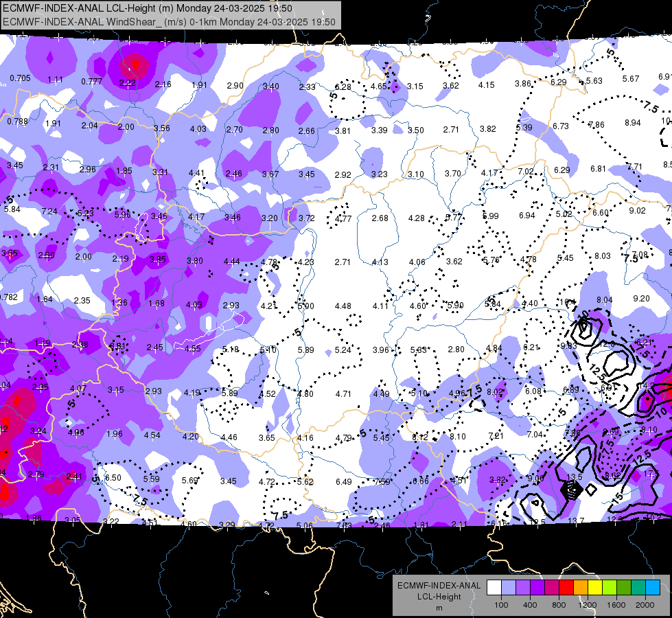The height and width of the screenshot is (618, 672).
Task: Click the shear value 3.23
Action: pos(380,174)
